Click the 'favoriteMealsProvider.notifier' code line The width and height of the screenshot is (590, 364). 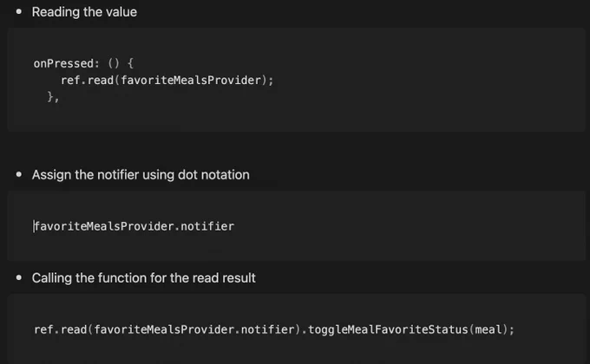(x=134, y=226)
